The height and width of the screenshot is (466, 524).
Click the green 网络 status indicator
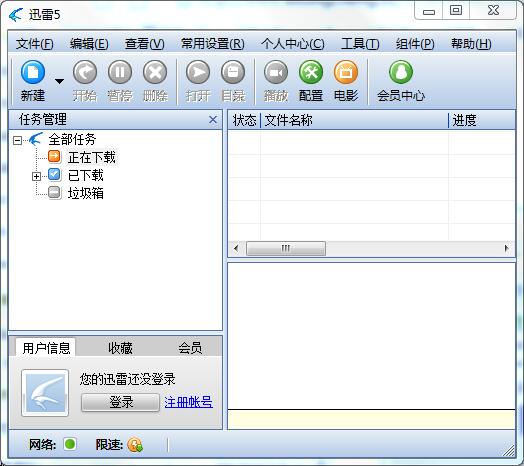coord(70,444)
